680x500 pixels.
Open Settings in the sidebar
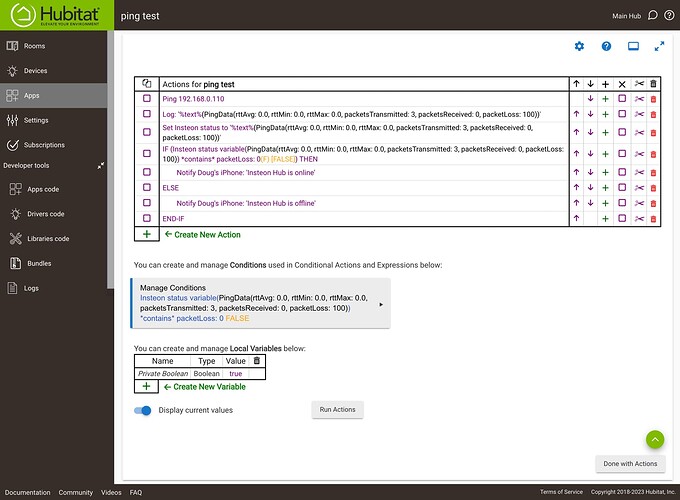click(53, 120)
